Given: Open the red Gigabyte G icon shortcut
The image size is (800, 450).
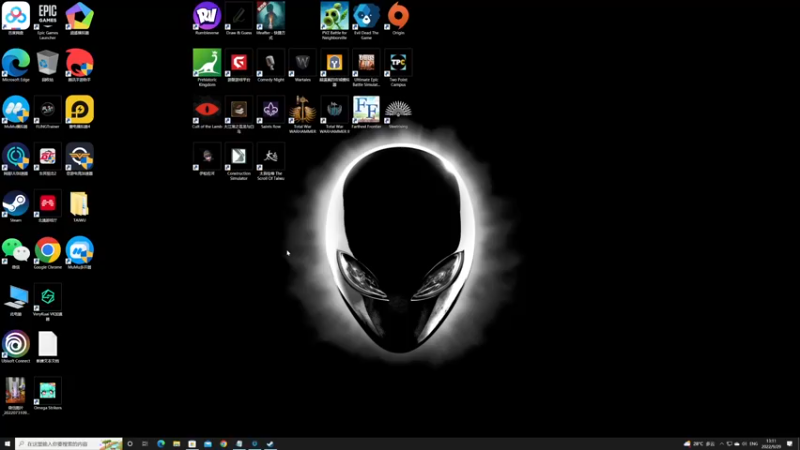Looking at the screenshot, I should (239, 65).
